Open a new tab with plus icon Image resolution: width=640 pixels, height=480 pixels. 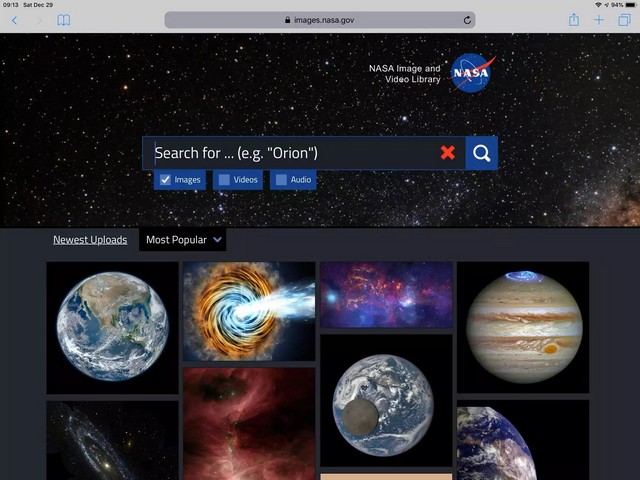(x=598, y=20)
